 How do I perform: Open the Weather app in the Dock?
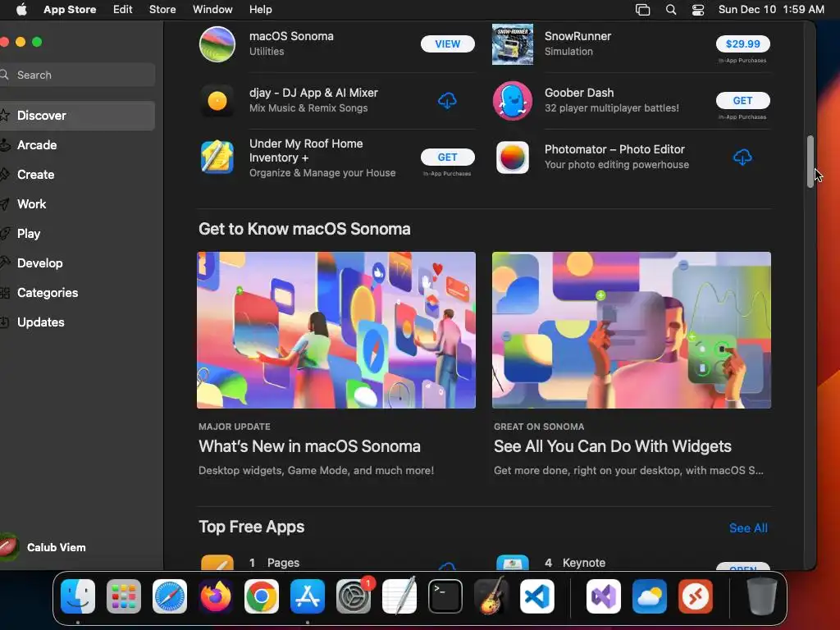pyautogui.click(x=650, y=596)
